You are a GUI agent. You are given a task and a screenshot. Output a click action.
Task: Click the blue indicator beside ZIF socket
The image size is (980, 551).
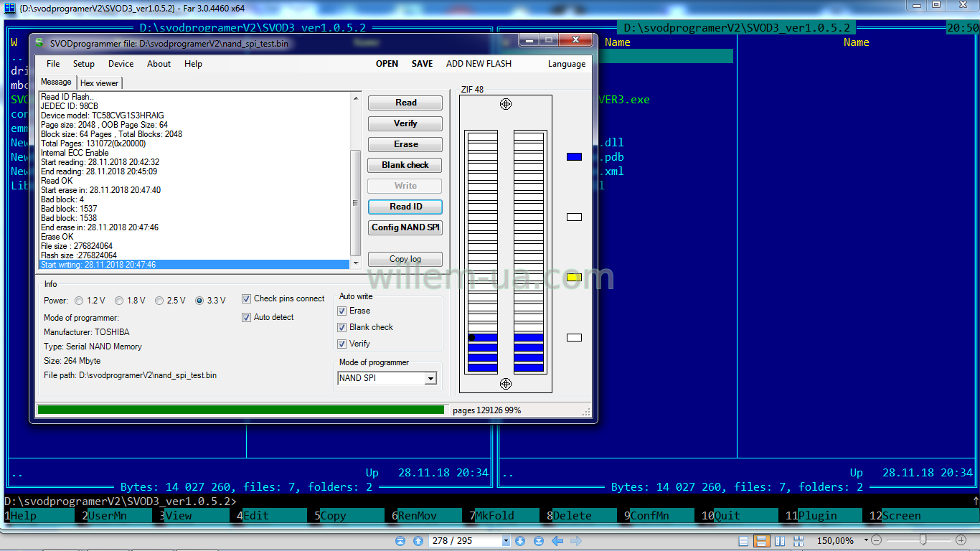(574, 156)
